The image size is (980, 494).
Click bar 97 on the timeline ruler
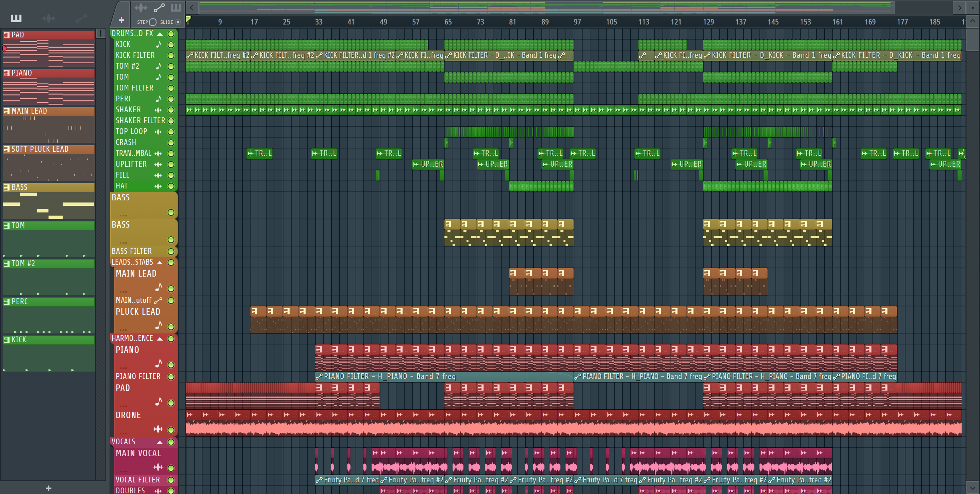tap(577, 22)
